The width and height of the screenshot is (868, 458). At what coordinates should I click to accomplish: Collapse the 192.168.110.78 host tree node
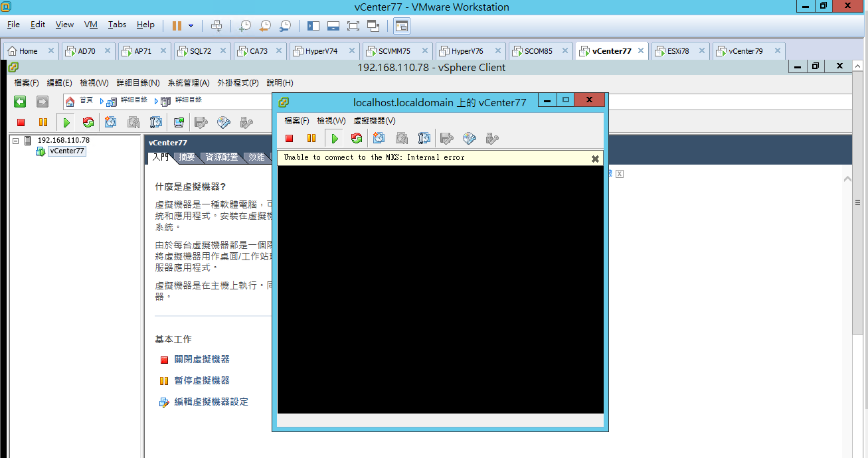pyautogui.click(x=15, y=141)
